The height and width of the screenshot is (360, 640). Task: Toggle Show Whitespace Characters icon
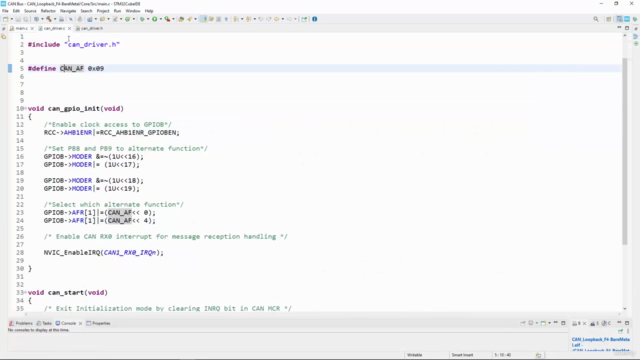coord(226,19)
